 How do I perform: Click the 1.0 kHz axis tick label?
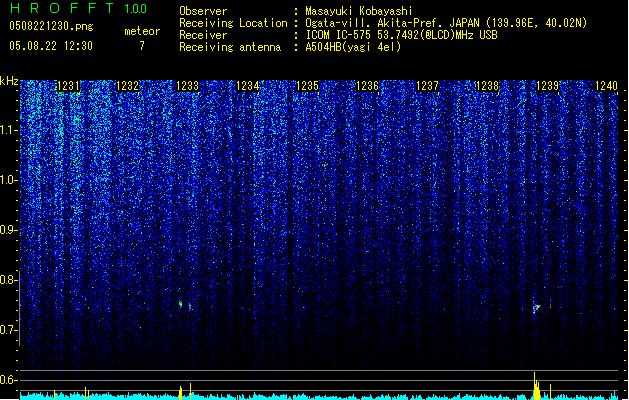(8, 180)
